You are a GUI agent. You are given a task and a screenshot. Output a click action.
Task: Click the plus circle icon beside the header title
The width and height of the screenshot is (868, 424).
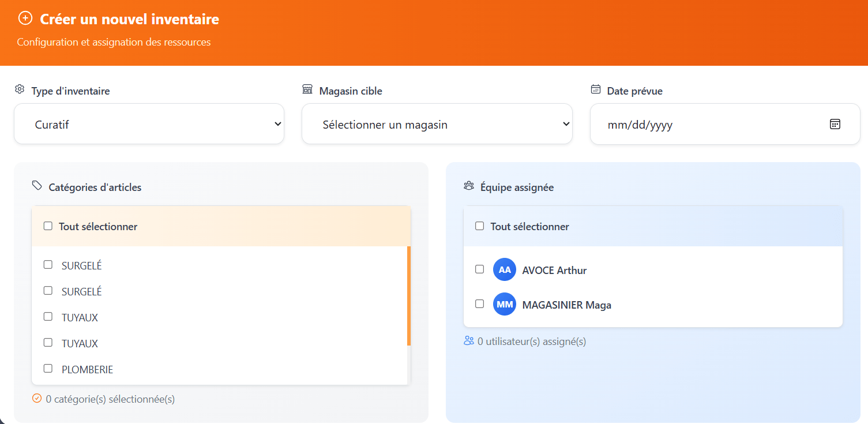(x=25, y=18)
